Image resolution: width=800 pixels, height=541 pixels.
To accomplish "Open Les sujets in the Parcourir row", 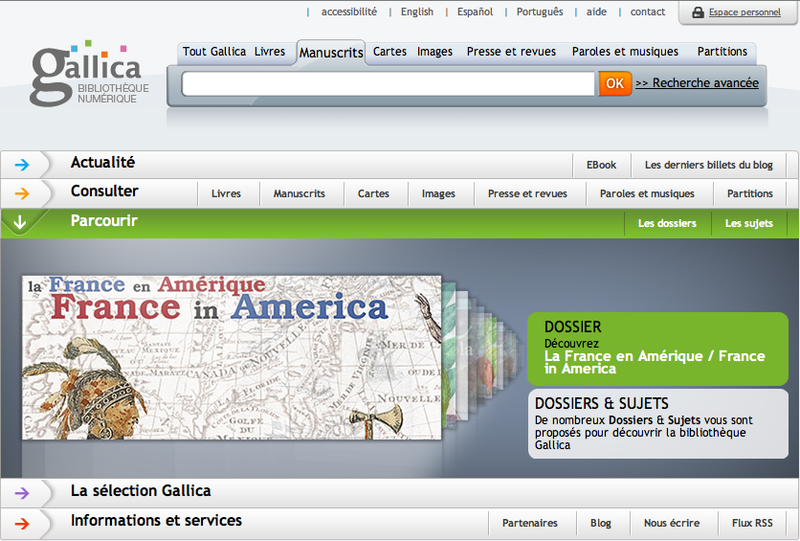I will pos(748,223).
